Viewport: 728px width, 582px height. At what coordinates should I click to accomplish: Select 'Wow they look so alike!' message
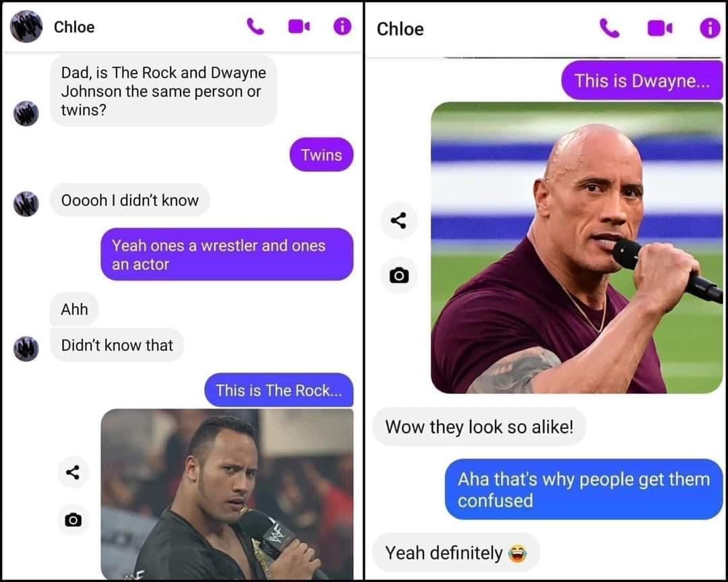pos(479,426)
